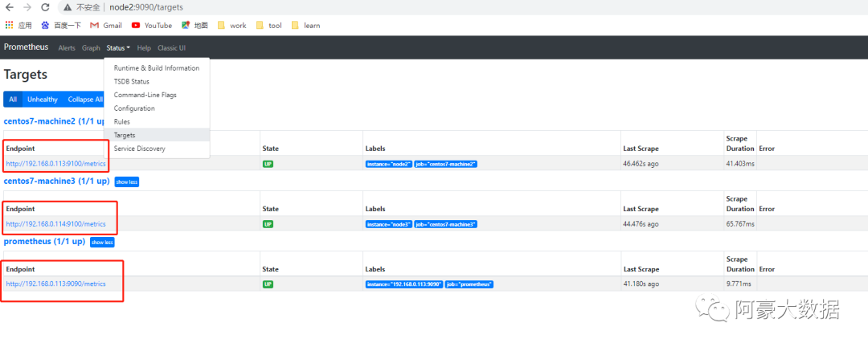Screen dimensions: 868x347
Task: Click the Targets page heading
Action: pos(26,75)
